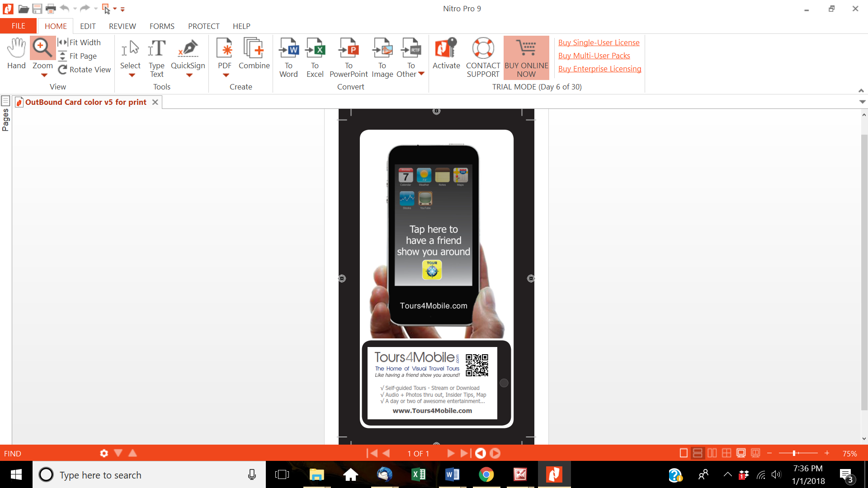
Task: Switch to HOME ribbon tab
Action: coord(56,26)
